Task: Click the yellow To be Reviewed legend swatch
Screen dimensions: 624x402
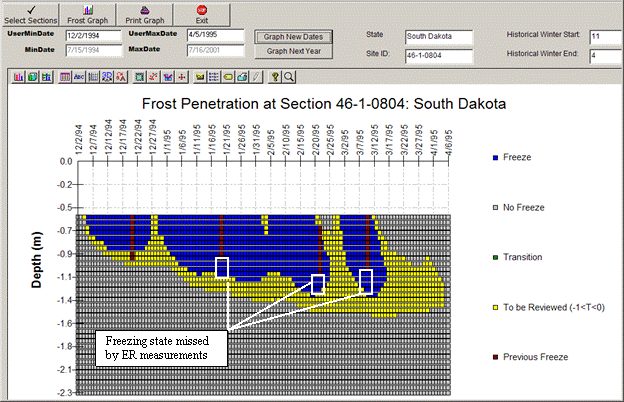Action: 495,306
